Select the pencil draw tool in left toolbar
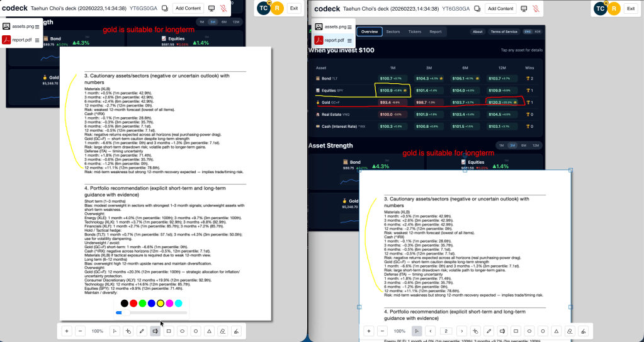The height and width of the screenshot is (342, 644). (142, 331)
